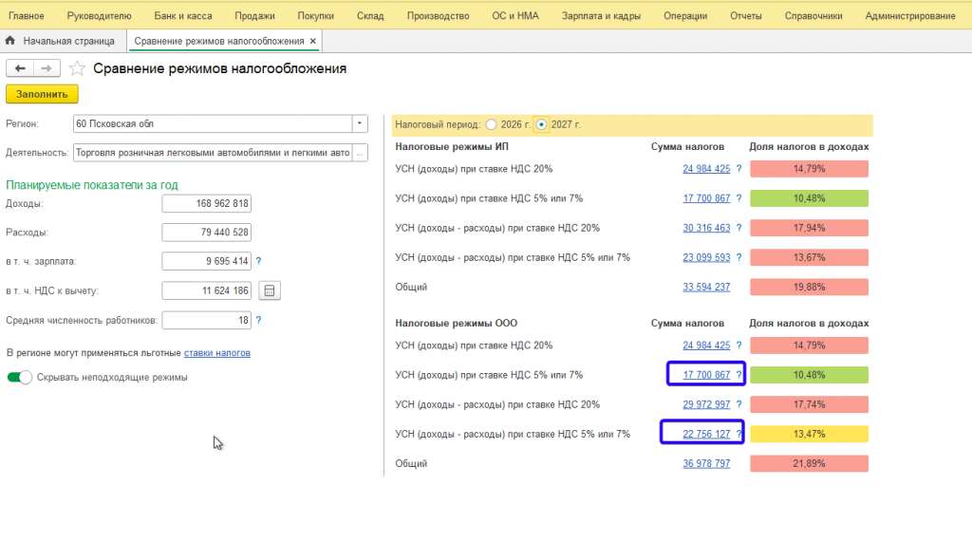
Task: Click the Средняя численность работников field
Action: click(x=206, y=320)
